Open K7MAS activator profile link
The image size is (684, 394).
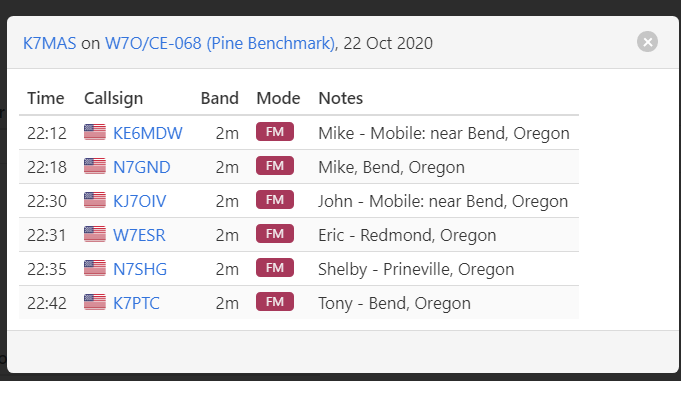pos(49,43)
